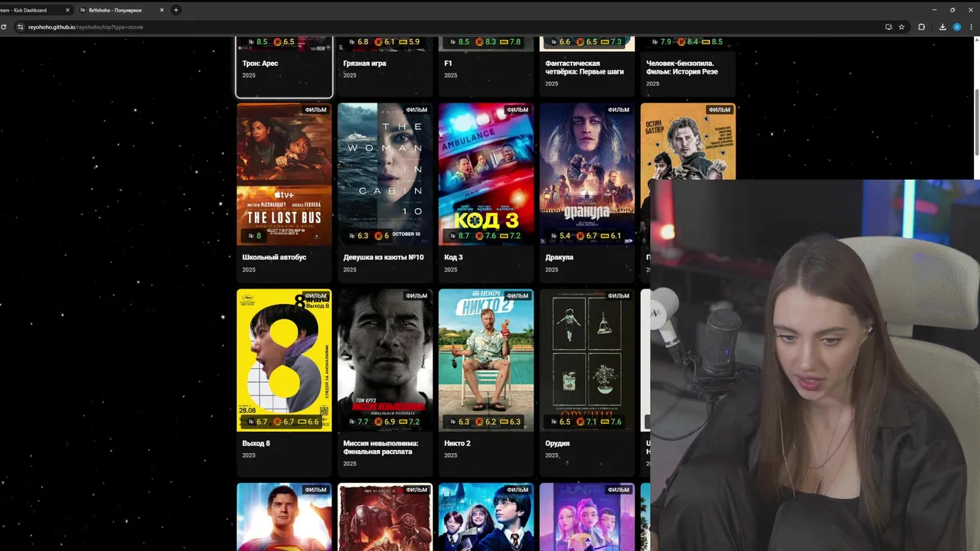Click Миссия невыполнима: Финальная расплата title

click(381, 448)
